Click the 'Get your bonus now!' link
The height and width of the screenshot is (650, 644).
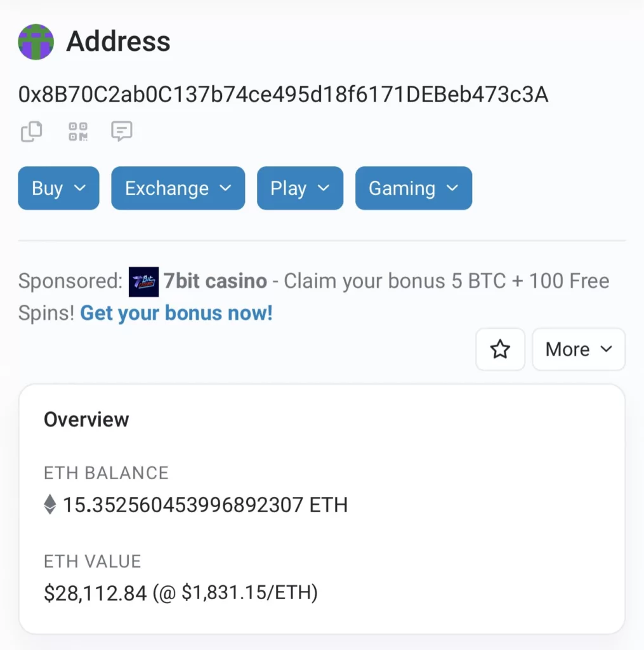[x=176, y=313]
